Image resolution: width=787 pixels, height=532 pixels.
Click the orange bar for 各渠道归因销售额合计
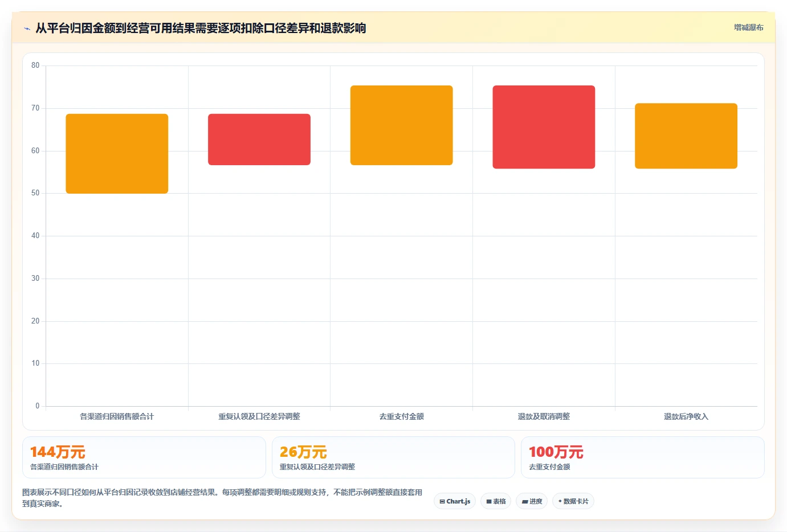(x=117, y=154)
